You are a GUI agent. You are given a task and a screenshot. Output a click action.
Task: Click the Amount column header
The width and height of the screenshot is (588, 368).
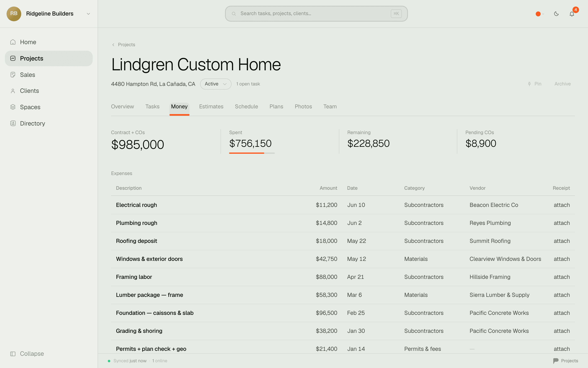pyautogui.click(x=328, y=188)
